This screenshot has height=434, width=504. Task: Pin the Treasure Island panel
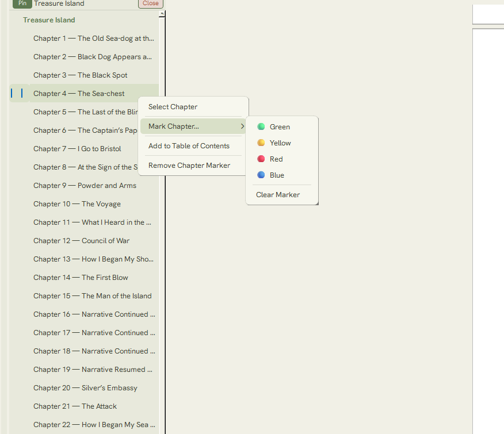(22, 3)
